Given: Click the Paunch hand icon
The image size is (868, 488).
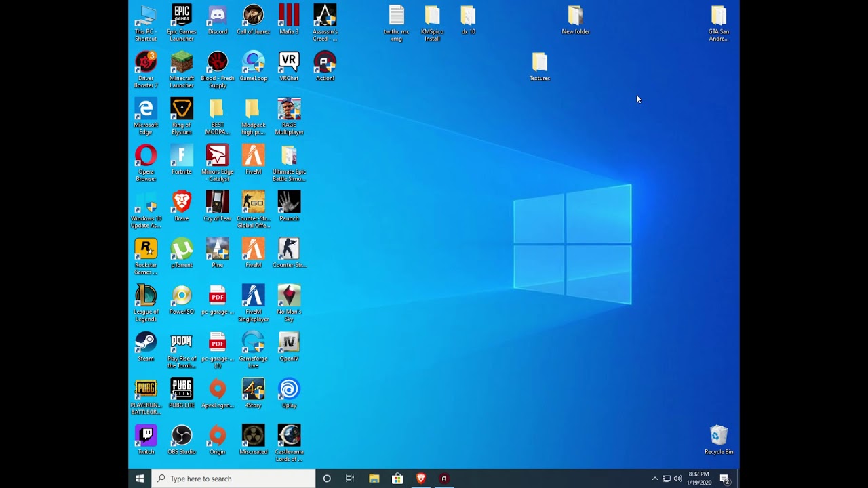Looking at the screenshot, I should 289,206.
